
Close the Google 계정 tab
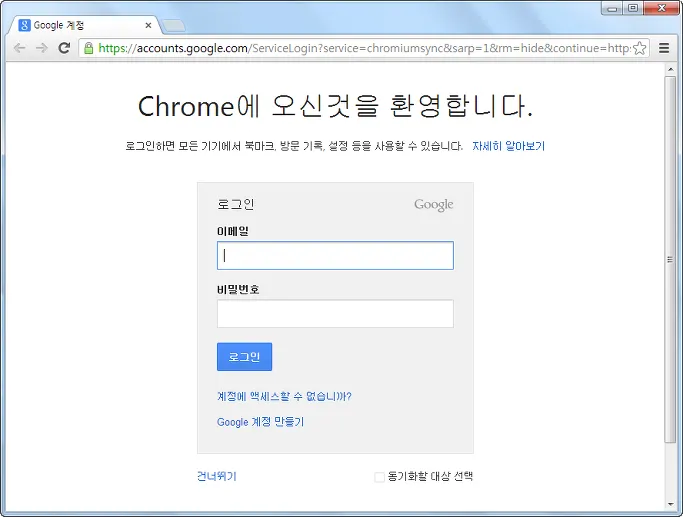point(148,25)
